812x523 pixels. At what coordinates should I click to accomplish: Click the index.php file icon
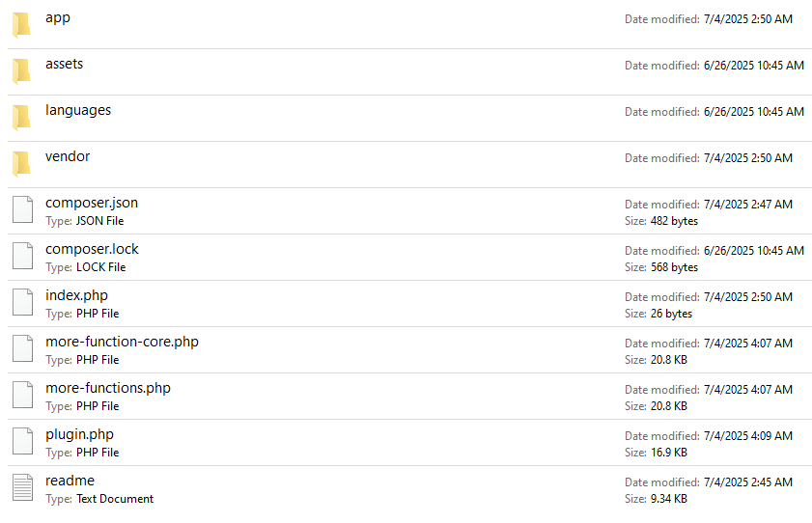21,302
